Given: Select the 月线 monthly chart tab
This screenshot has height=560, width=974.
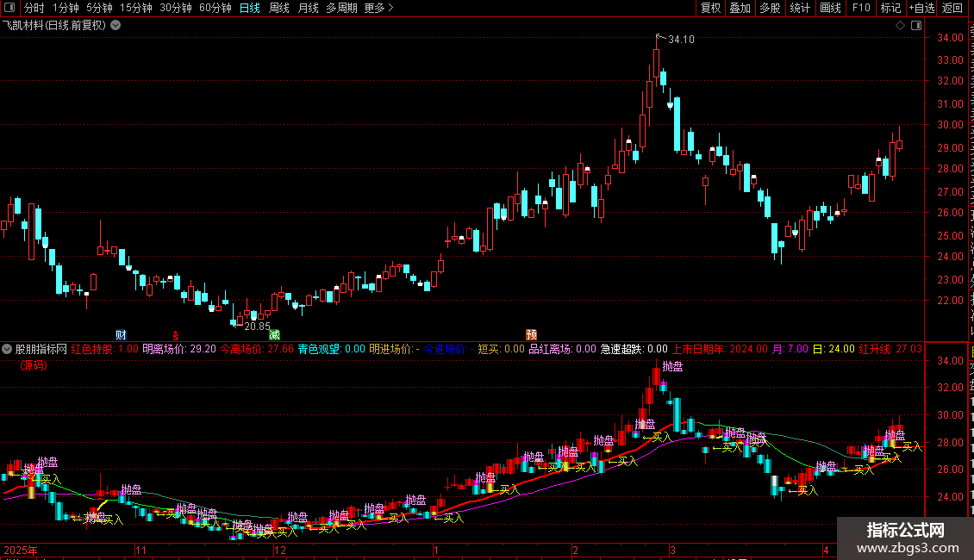Looking at the screenshot, I should pyautogui.click(x=308, y=8).
